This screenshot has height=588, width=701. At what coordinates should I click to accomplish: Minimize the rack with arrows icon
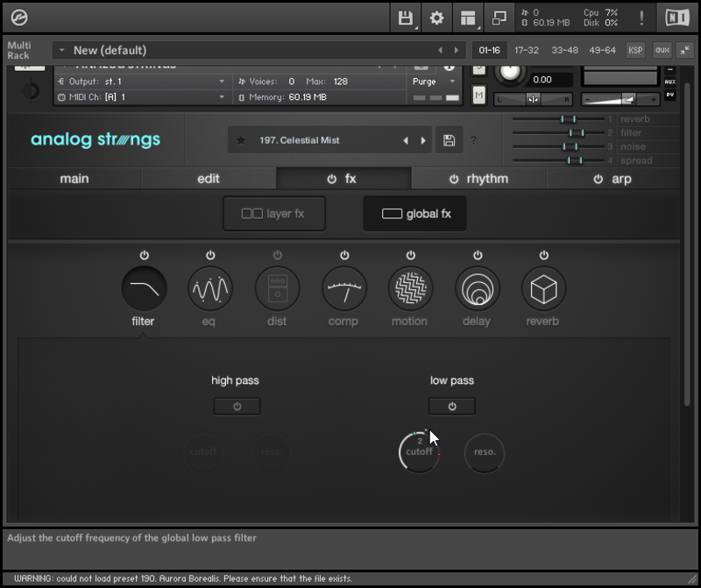click(x=684, y=50)
